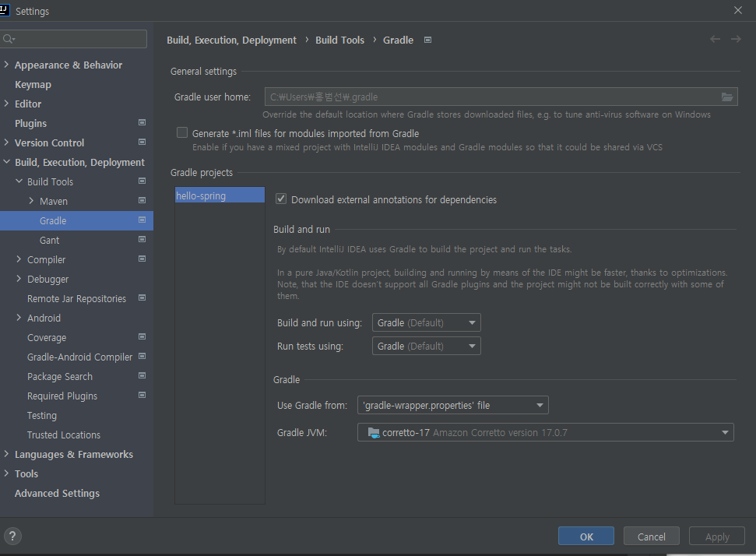Expand the Maven node
This screenshot has width=756, height=556.
point(31,201)
